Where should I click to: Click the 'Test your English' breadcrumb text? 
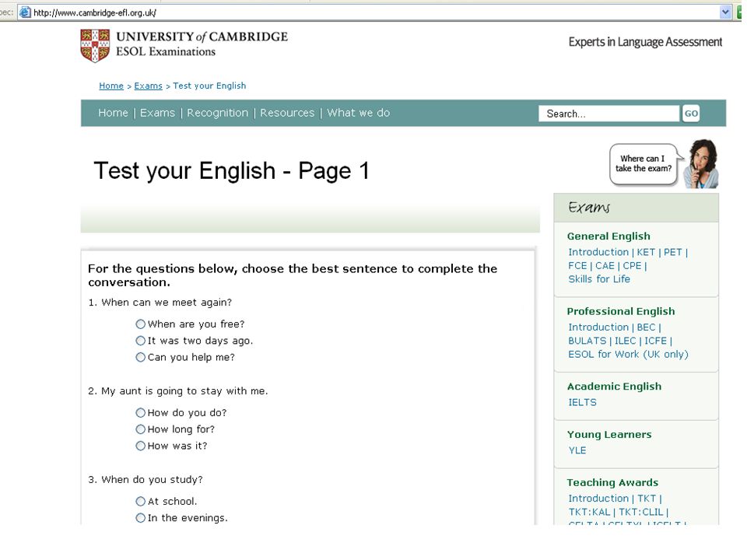(x=209, y=86)
